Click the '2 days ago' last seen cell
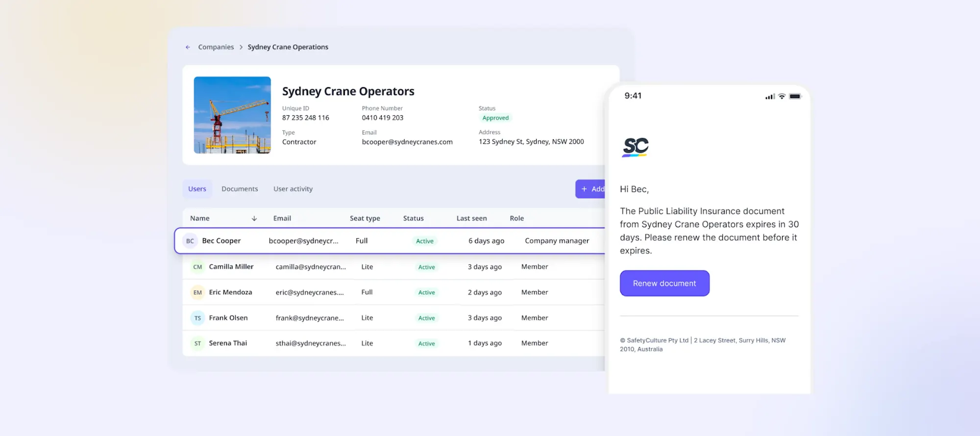The height and width of the screenshot is (436, 980). coord(485,292)
